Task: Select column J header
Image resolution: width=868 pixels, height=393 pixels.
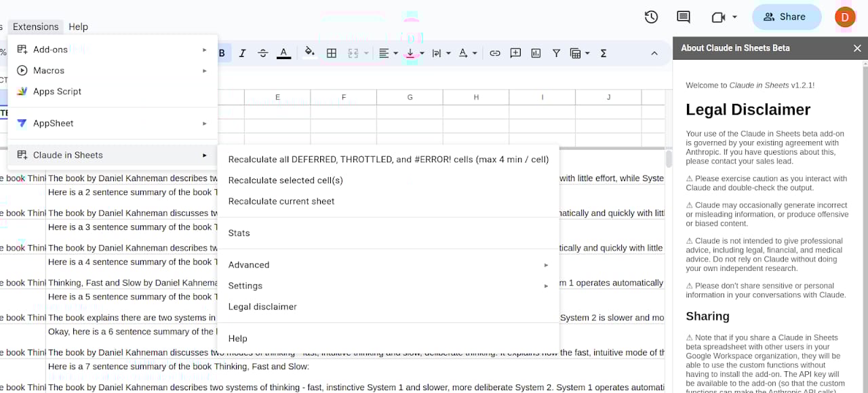Action: (x=608, y=97)
